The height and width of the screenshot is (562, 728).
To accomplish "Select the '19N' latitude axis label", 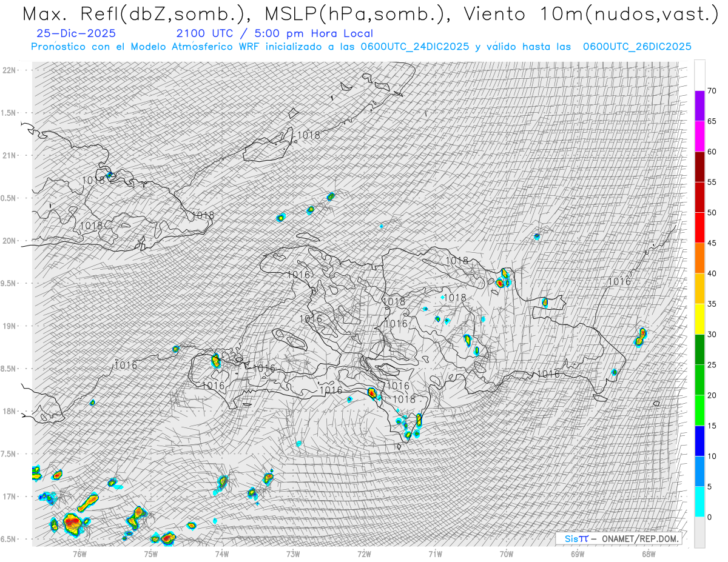I will (9, 326).
